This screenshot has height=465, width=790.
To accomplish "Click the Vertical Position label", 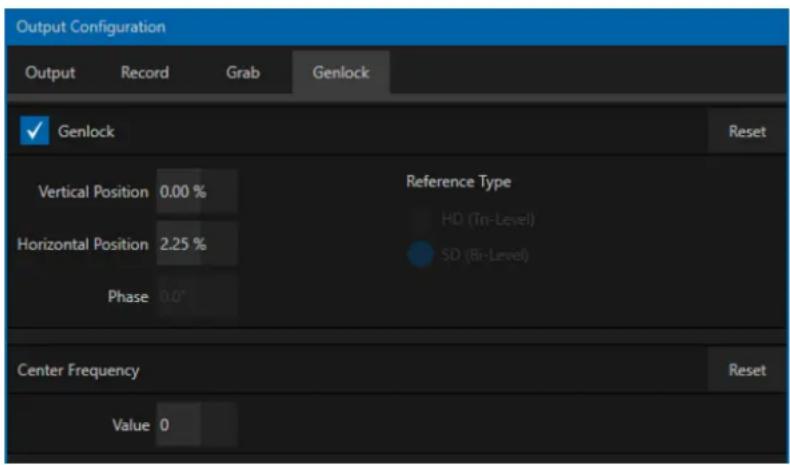I will tap(94, 192).
